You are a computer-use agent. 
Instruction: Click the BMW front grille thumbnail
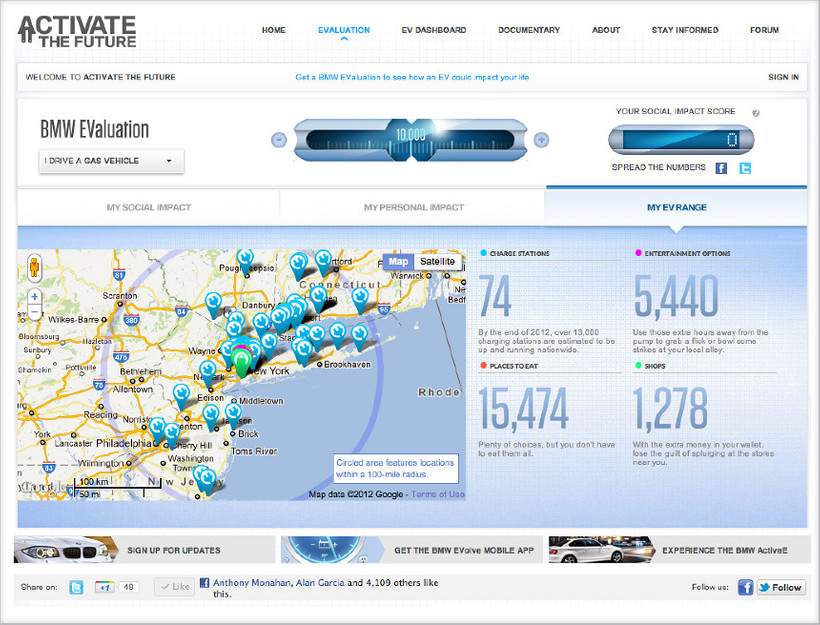(66, 550)
